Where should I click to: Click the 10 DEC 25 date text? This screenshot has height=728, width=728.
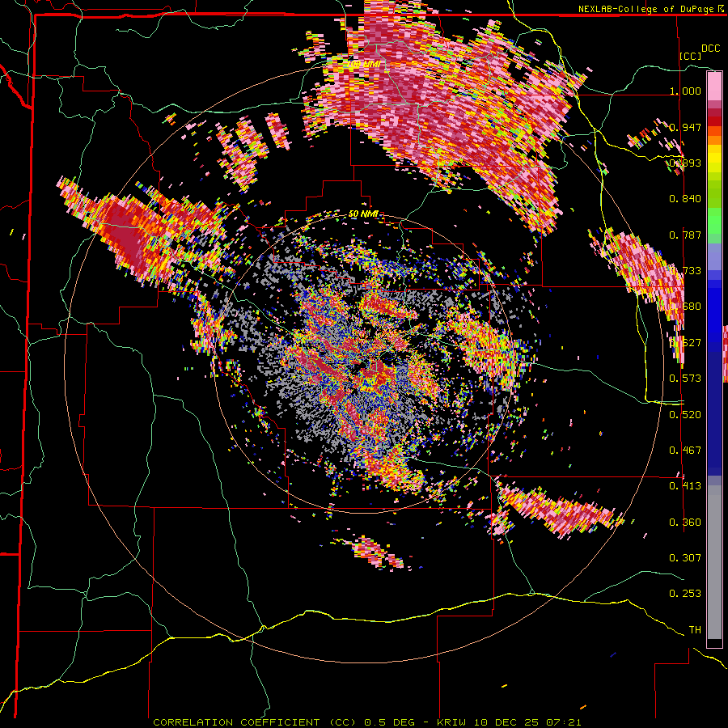tap(505, 722)
